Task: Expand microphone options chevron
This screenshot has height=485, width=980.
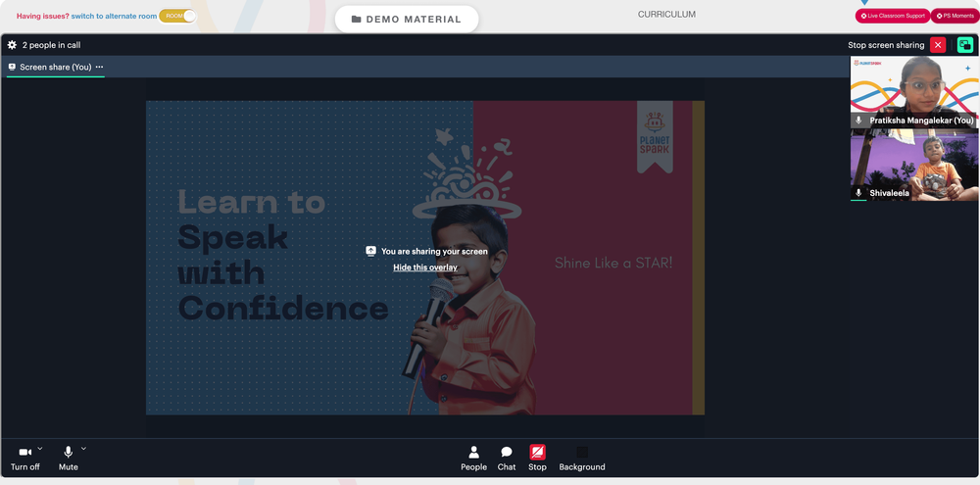Action: click(83, 448)
